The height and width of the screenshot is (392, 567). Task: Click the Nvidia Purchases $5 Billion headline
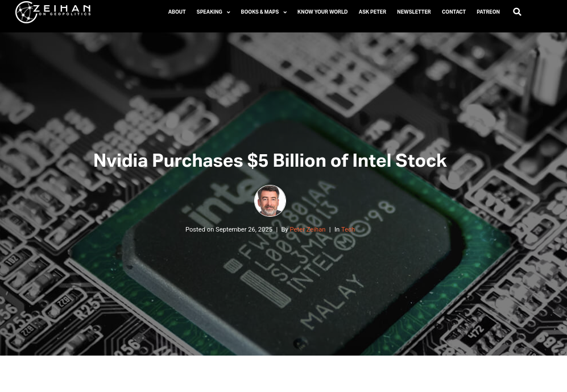[x=270, y=160]
